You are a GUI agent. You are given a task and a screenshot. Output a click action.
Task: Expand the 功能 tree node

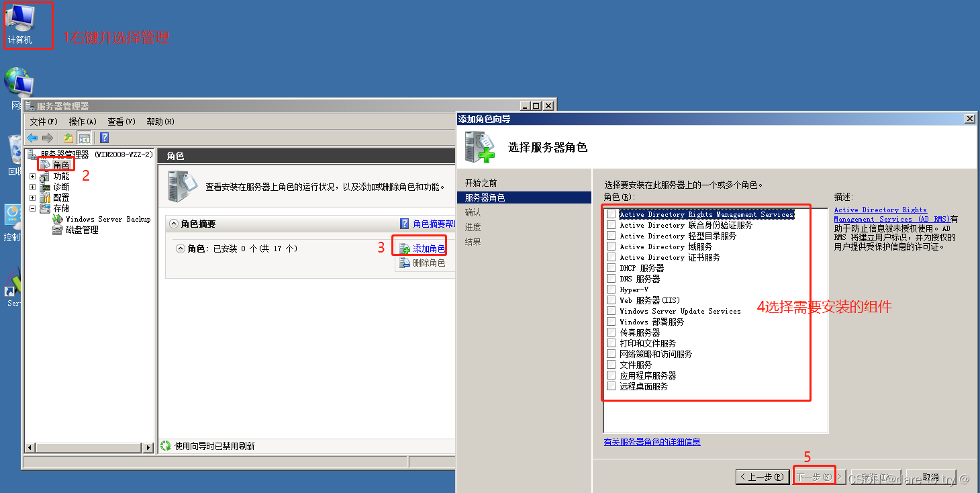tap(32, 177)
